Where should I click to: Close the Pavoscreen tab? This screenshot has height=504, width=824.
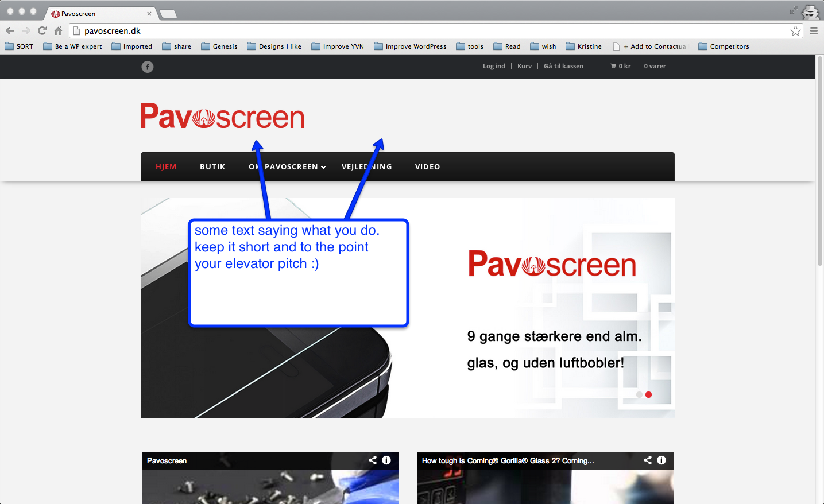(149, 14)
